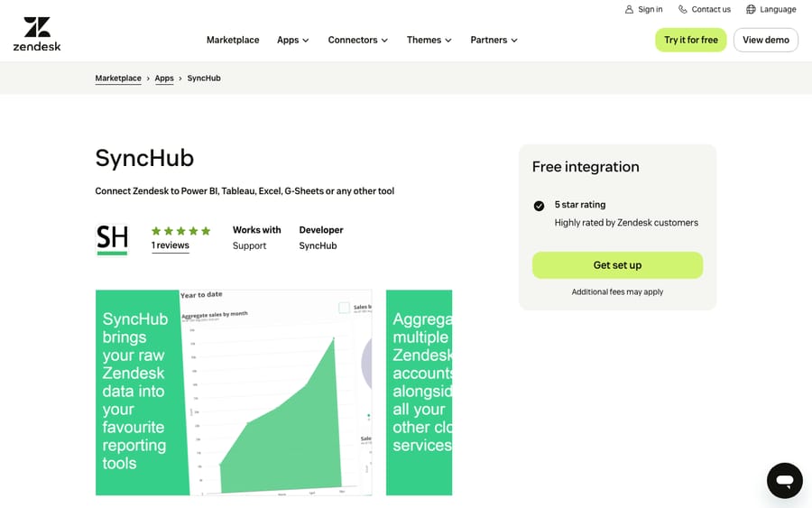Open the chat widget bubble
Viewport: 812px width, 508px height.
point(785,481)
